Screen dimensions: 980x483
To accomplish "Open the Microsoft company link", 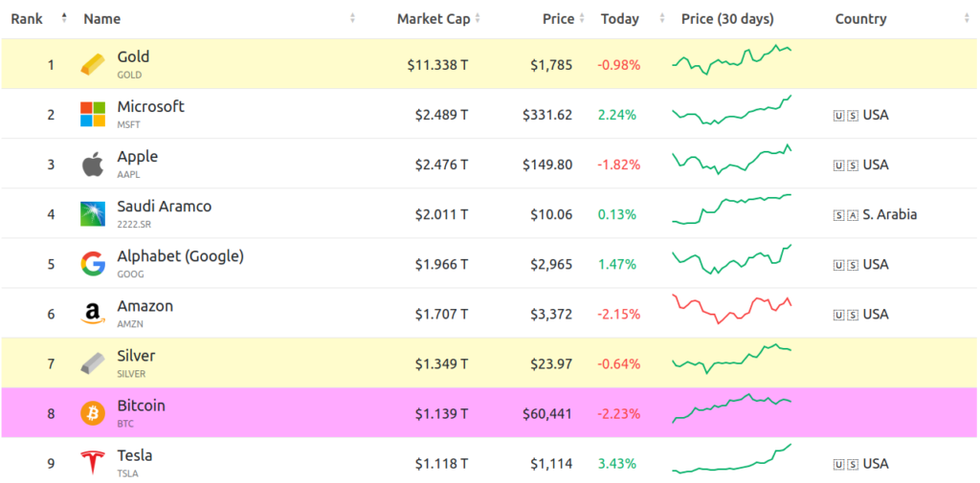I will click(x=150, y=107).
